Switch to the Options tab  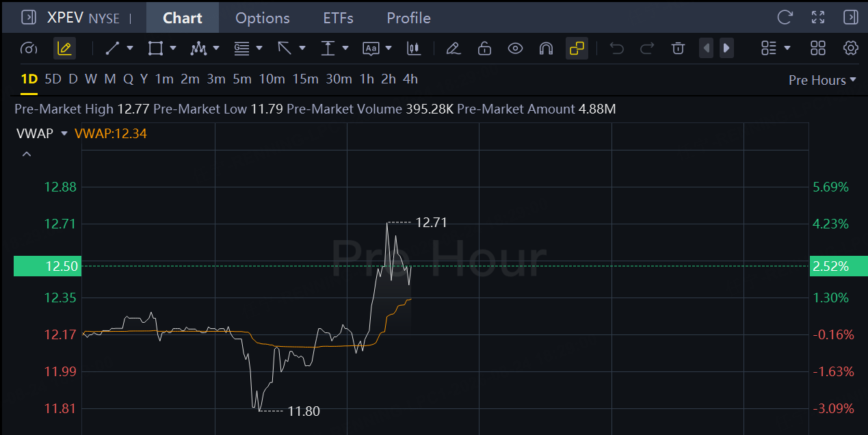(x=263, y=18)
